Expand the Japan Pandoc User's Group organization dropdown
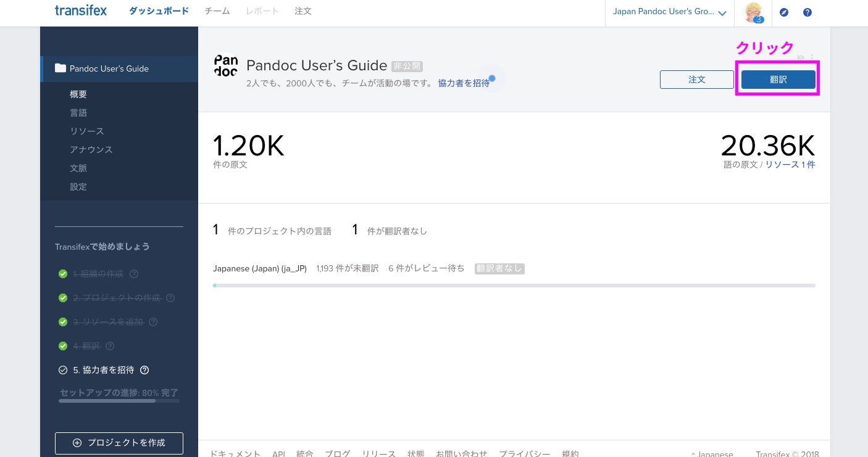868x457 pixels. [669, 12]
